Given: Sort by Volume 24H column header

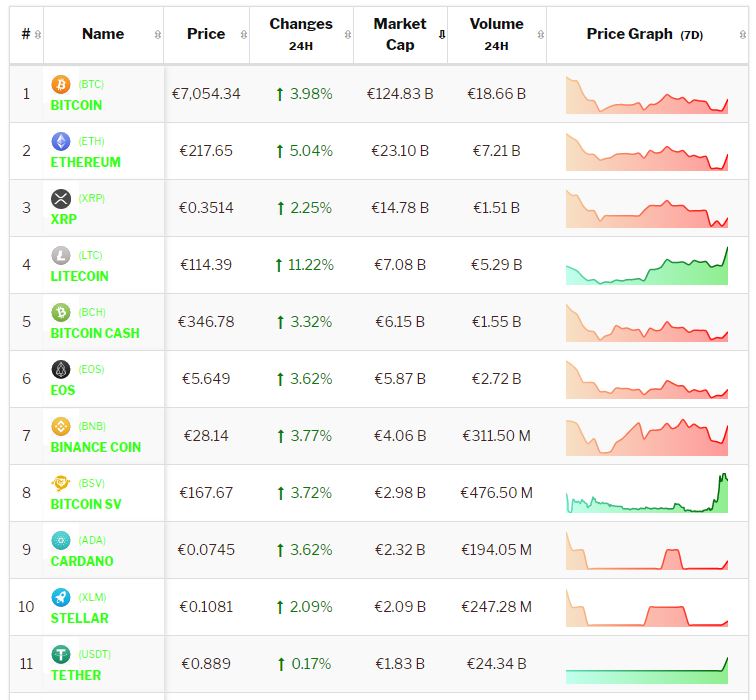Looking at the screenshot, I should tap(496, 34).
